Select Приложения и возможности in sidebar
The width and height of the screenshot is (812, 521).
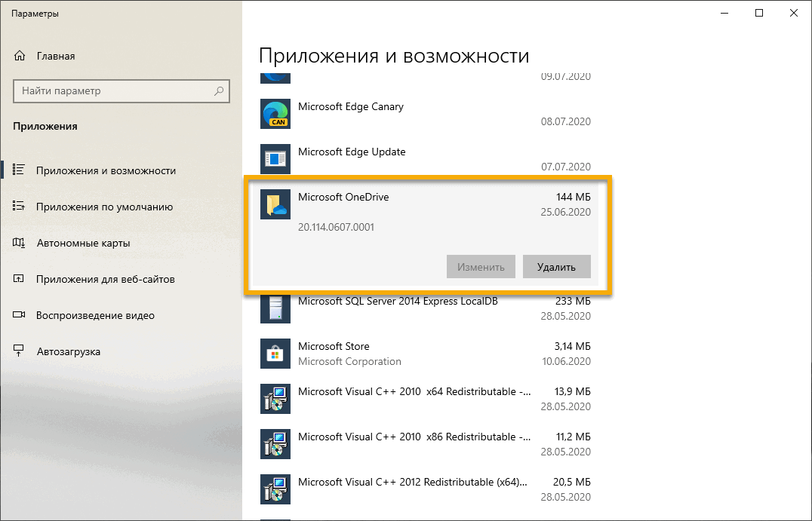coord(106,170)
